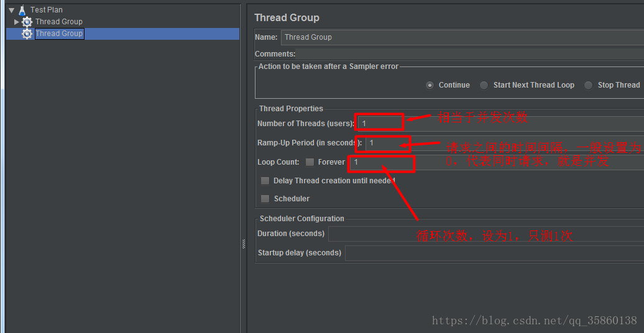The image size is (644, 333).
Task: Click the gear icon of the selected Thread Group
Action: click(27, 34)
